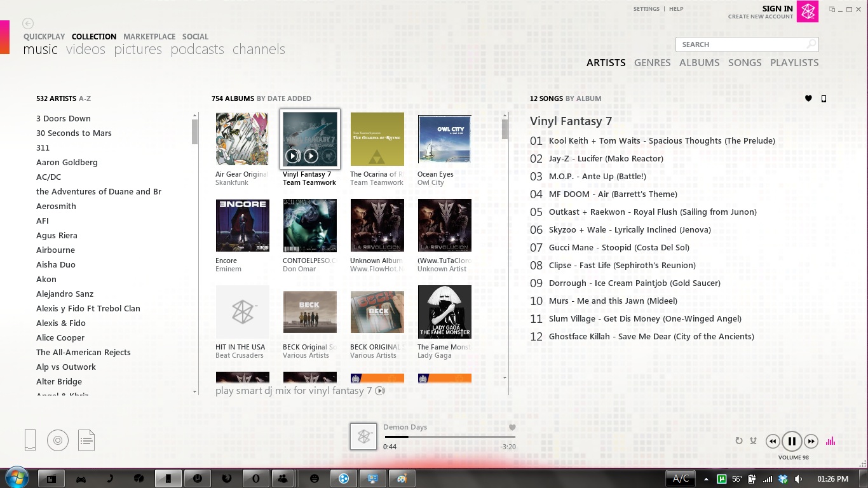Open the channels category
Viewport: 868px width, 488px height.
click(x=259, y=50)
